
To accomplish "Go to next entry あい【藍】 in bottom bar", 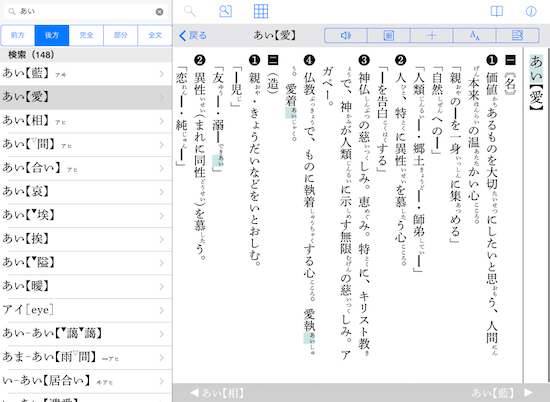I will tap(502, 393).
